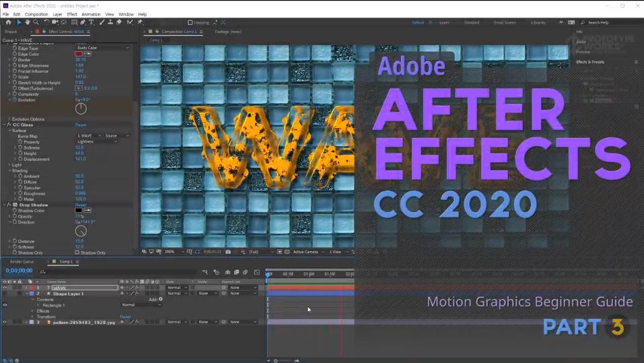Click the Motion Blur icon in the timeline header
The width and height of the screenshot is (644, 363).
tap(246, 272)
